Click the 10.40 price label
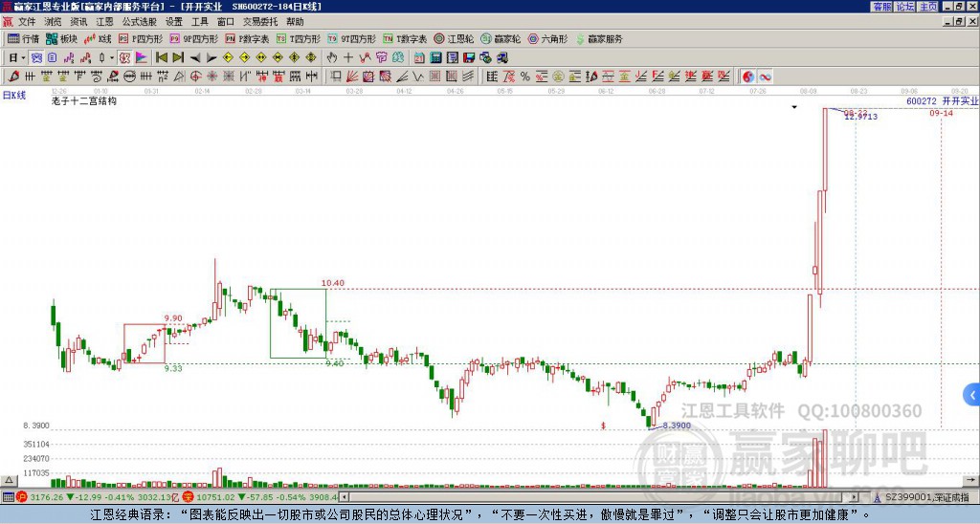Screen dimensions: 980x524 pyautogui.click(x=332, y=283)
